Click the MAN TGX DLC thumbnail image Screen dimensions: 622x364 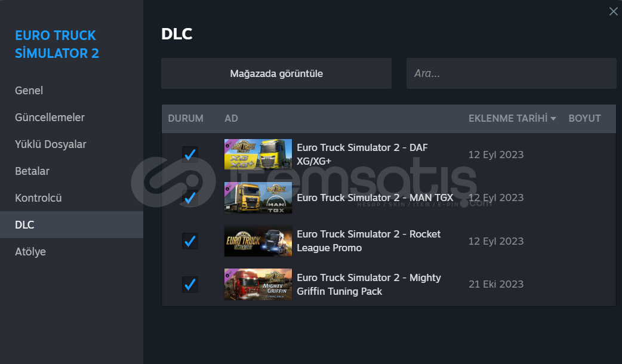click(x=258, y=198)
